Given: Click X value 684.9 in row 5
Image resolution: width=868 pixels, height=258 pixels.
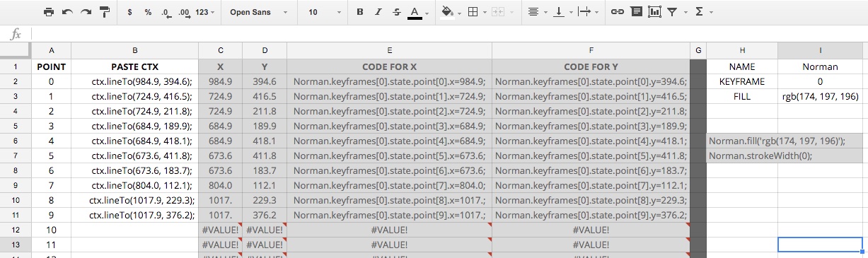Looking at the screenshot, I should click(x=220, y=126).
